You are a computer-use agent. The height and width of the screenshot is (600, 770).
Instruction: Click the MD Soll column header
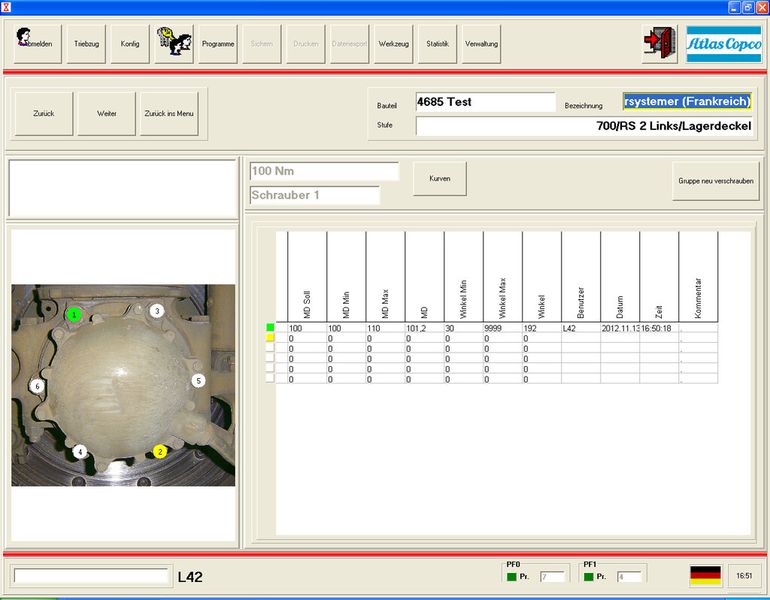pos(307,277)
